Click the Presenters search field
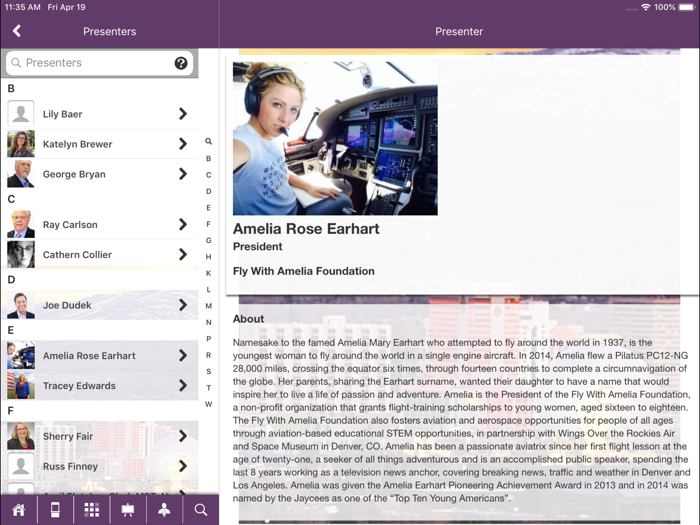Image resolution: width=700 pixels, height=525 pixels. click(x=95, y=63)
